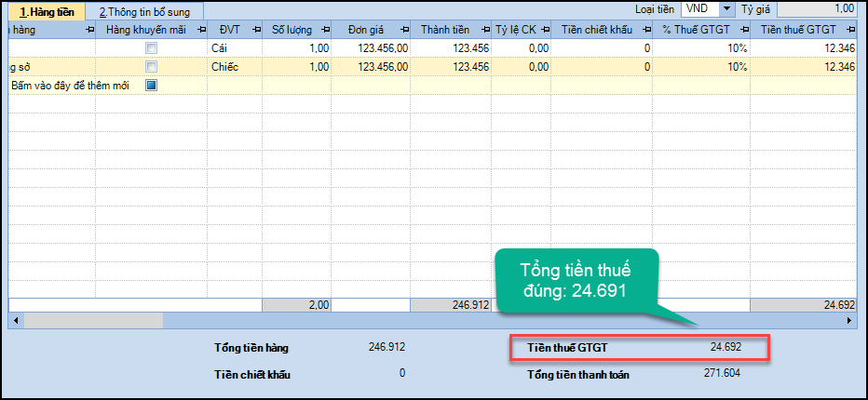Viewport: 868px width, 400px height.
Task: Click the left arrow of horizontal scrollbar
Action: point(15,320)
